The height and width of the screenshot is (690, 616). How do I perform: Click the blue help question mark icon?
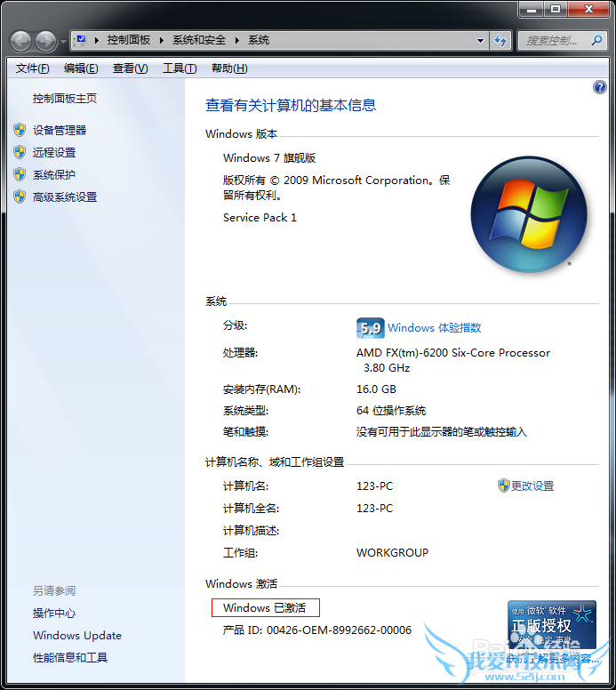click(x=599, y=87)
